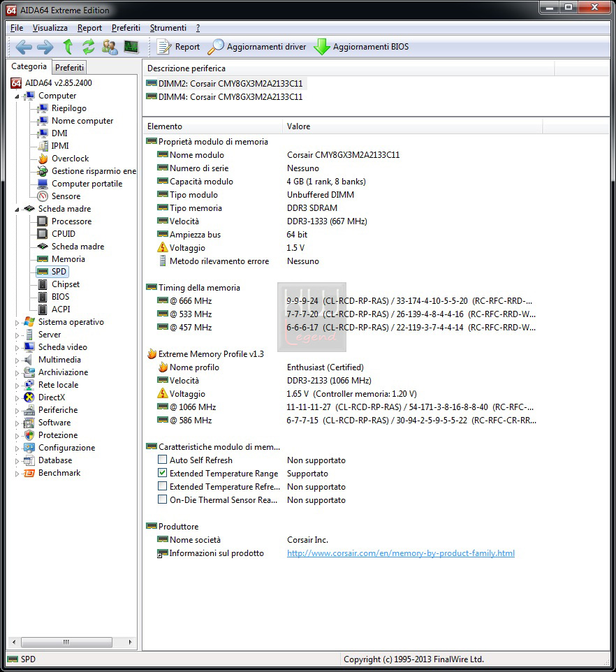Image resolution: width=616 pixels, height=672 pixels.
Task: Click the IPMI document icon
Action: [x=43, y=146]
